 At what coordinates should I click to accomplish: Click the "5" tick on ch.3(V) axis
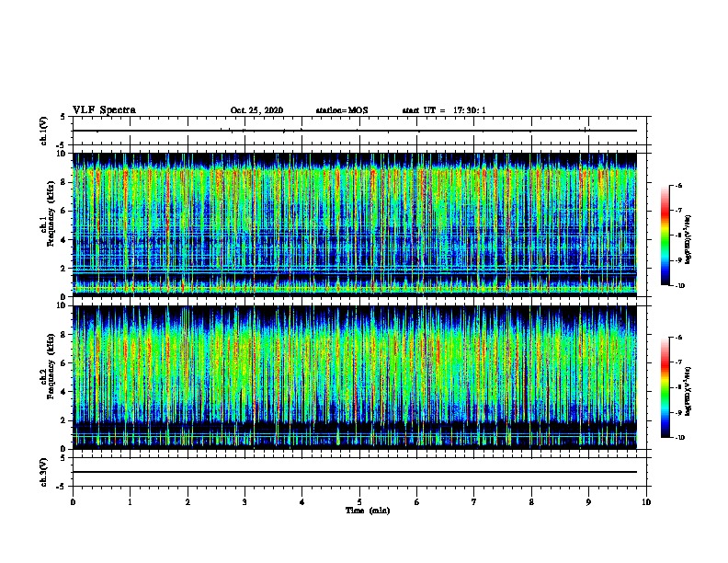coord(63,458)
